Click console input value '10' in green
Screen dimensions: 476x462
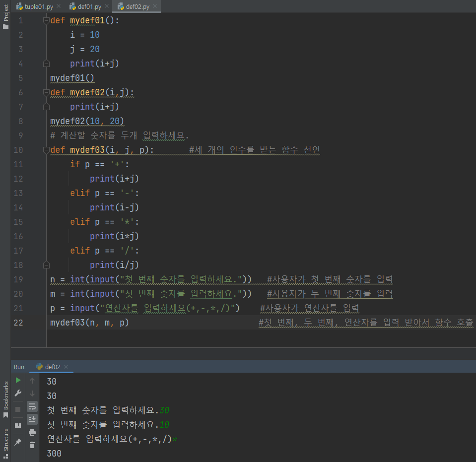(x=164, y=425)
